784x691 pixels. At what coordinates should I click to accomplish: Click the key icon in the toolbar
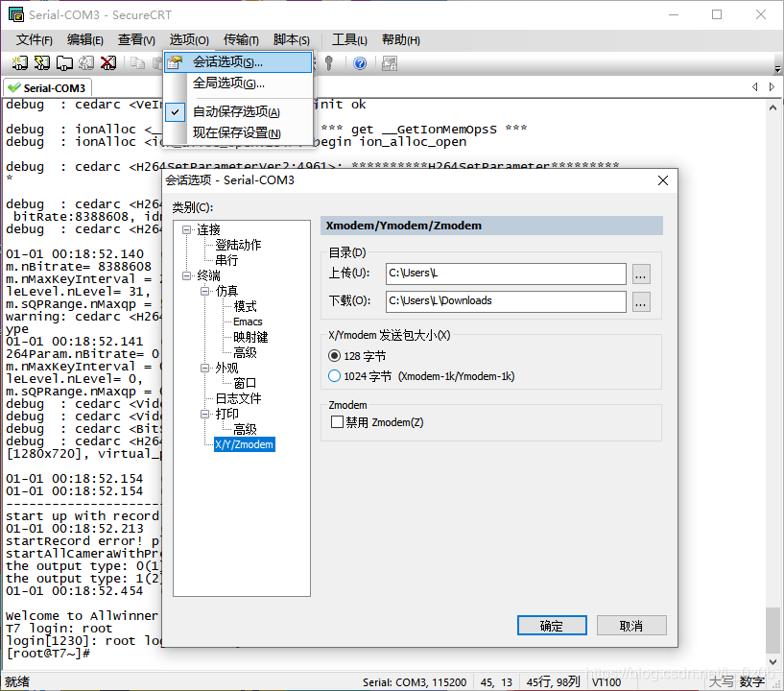328,63
